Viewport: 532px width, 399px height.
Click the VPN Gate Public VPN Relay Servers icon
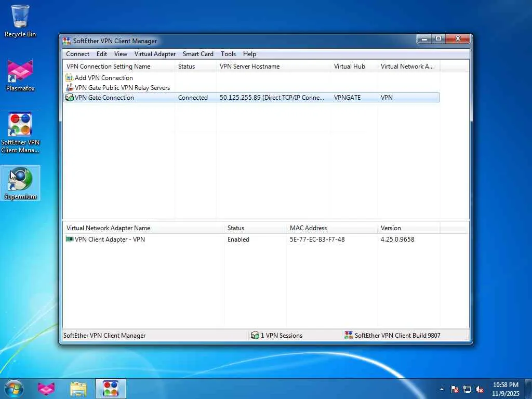tap(69, 87)
